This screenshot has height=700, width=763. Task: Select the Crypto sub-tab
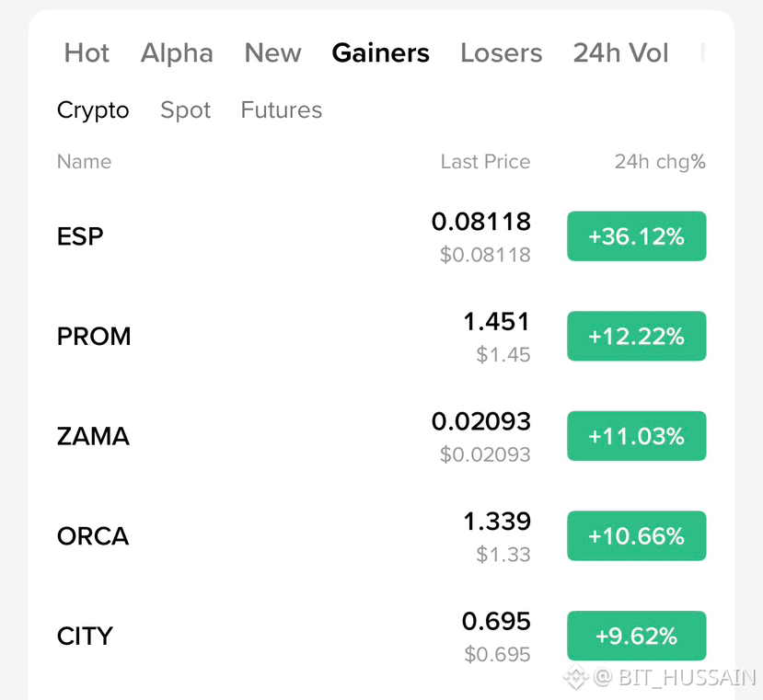(93, 110)
